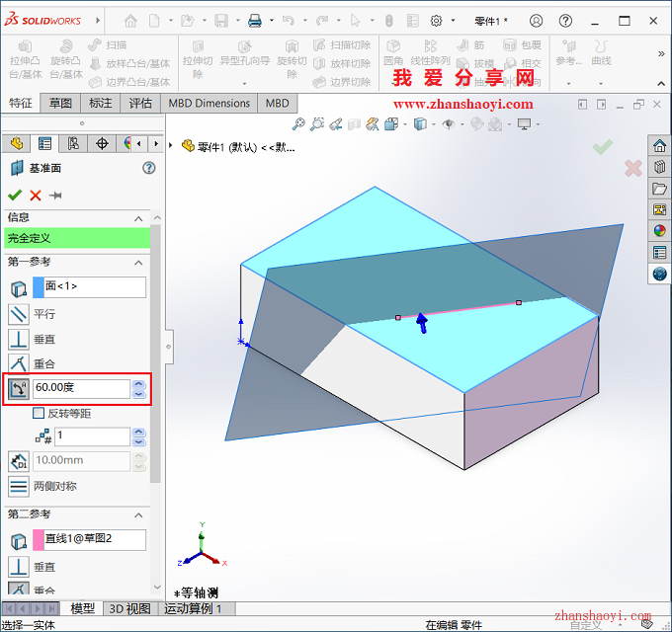Select the 平行 parallel constraint in first reference
This screenshot has width=672, height=632.
[x=19, y=314]
